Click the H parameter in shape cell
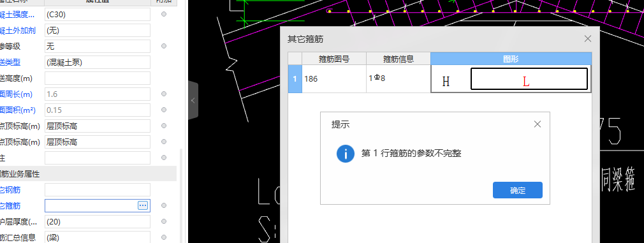644x243 pixels. [x=446, y=82]
